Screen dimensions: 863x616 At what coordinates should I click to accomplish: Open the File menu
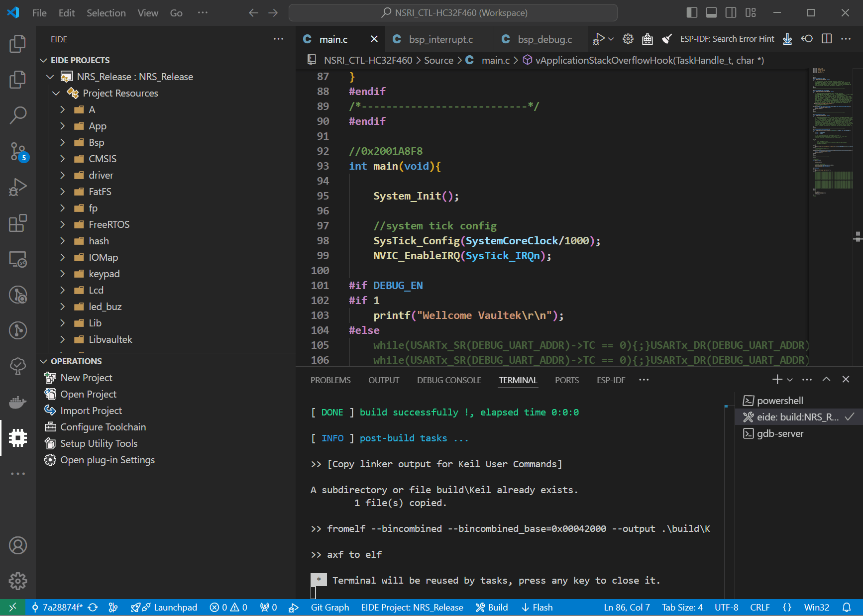click(39, 13)
